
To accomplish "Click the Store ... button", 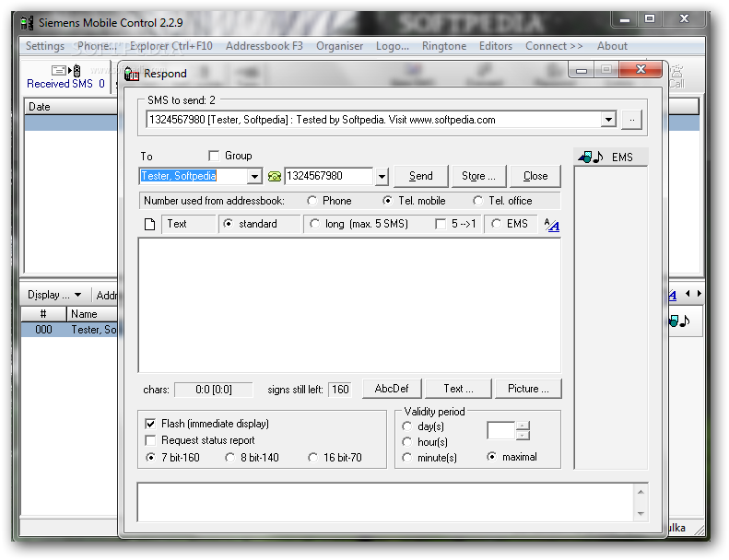I will click(478, 176).
